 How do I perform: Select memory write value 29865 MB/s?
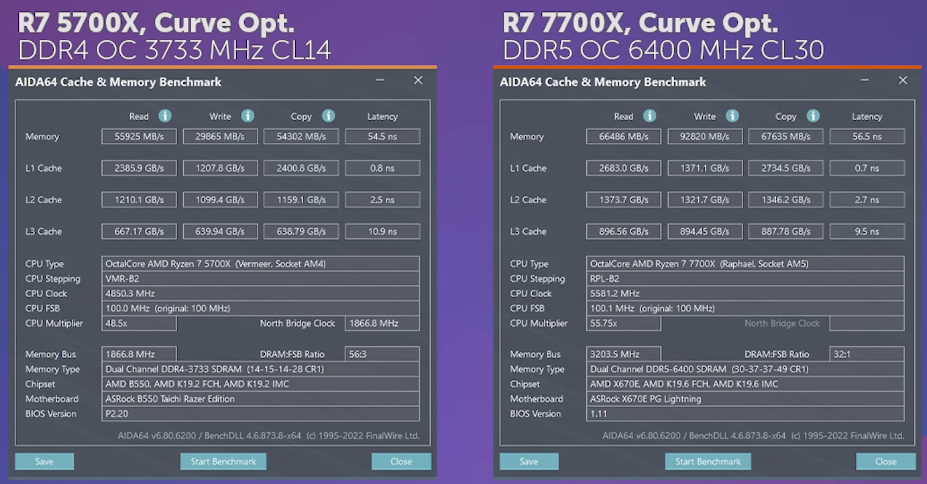[x=220, y=137]
